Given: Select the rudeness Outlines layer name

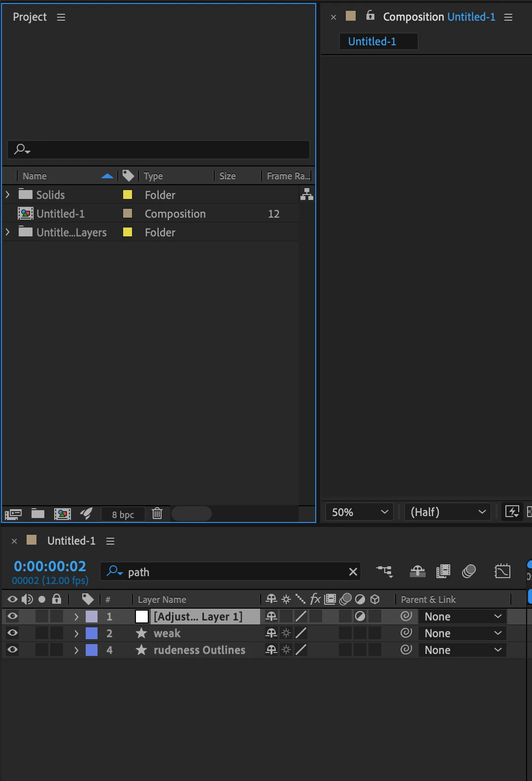Looking at the screenshot, I should pyautogui.click(x=199, y=650).
